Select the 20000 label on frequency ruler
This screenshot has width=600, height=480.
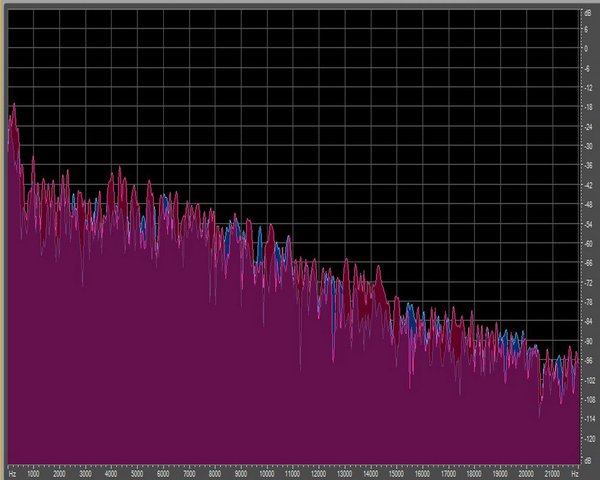click(x=526, y=474)
